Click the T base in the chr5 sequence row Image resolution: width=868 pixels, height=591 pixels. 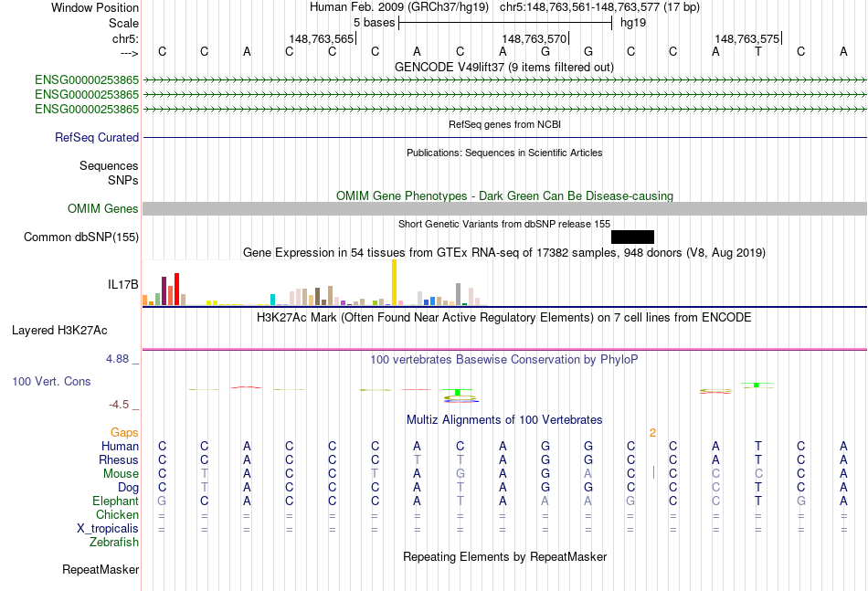click(x=757, y=51)
